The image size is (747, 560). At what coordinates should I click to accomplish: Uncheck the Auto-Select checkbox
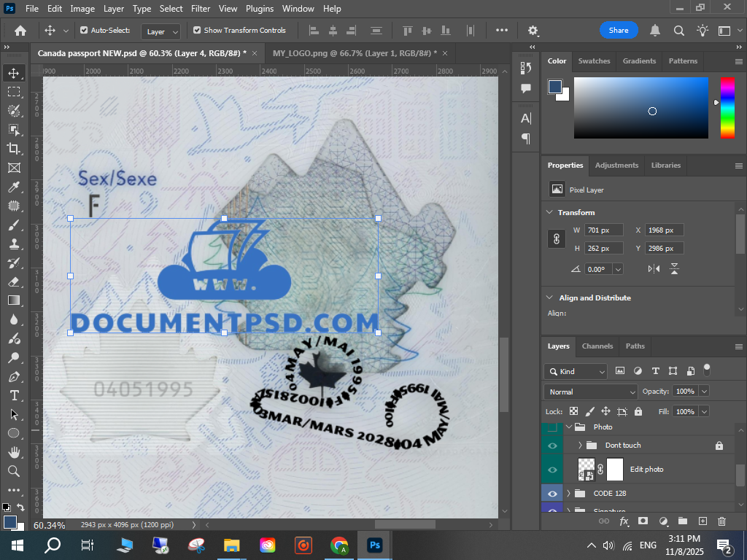[84, 31]
